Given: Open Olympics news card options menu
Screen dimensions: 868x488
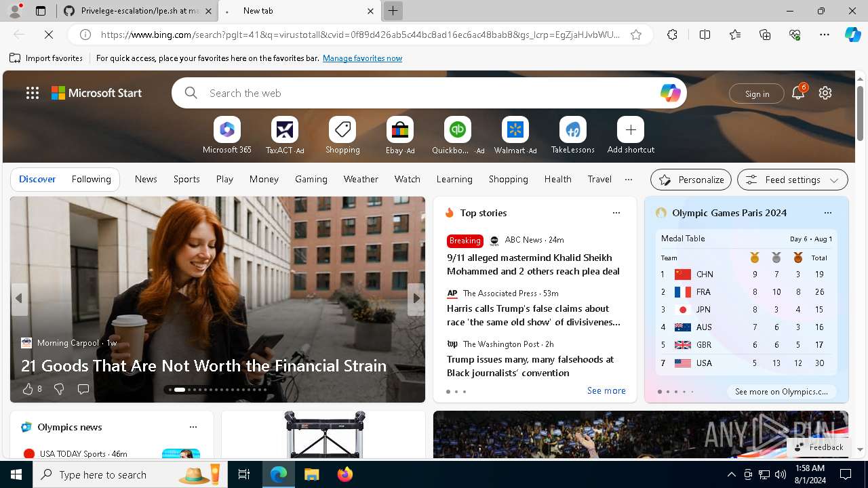Looking at the screenshot, I should [193, 427].
